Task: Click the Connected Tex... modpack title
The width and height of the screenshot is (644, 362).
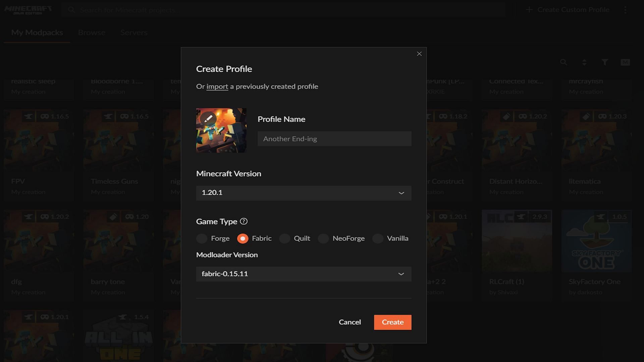Action: click(x=516, y=81)
